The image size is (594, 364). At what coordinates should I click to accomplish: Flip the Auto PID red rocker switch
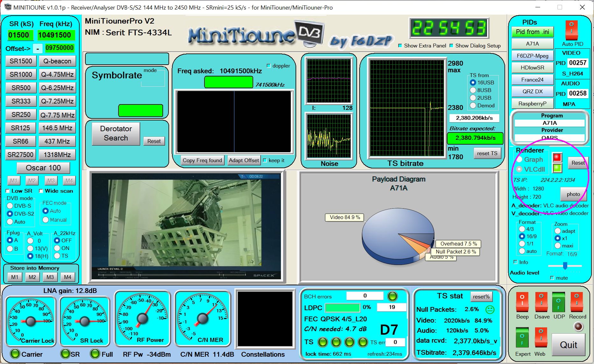coord(571,30)
